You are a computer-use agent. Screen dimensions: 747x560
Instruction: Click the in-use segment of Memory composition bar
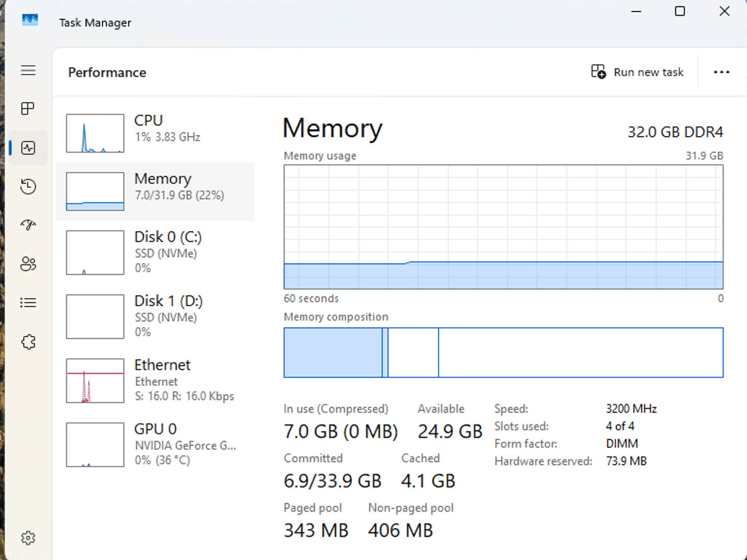(x=333, y=353)
